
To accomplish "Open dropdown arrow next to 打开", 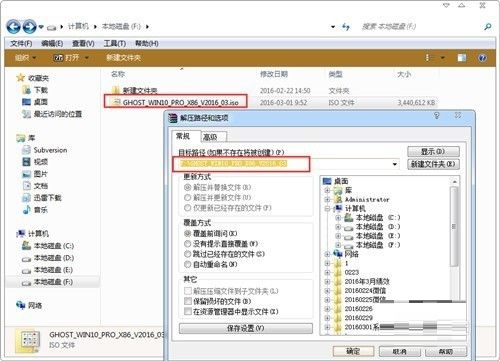I will pyautogui.click(x=87, y=58).
